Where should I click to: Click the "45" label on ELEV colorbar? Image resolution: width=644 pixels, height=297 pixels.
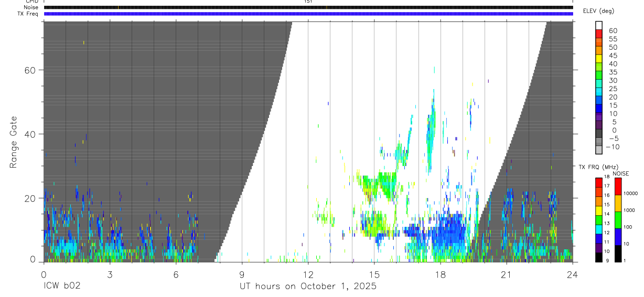click(613, 56)
